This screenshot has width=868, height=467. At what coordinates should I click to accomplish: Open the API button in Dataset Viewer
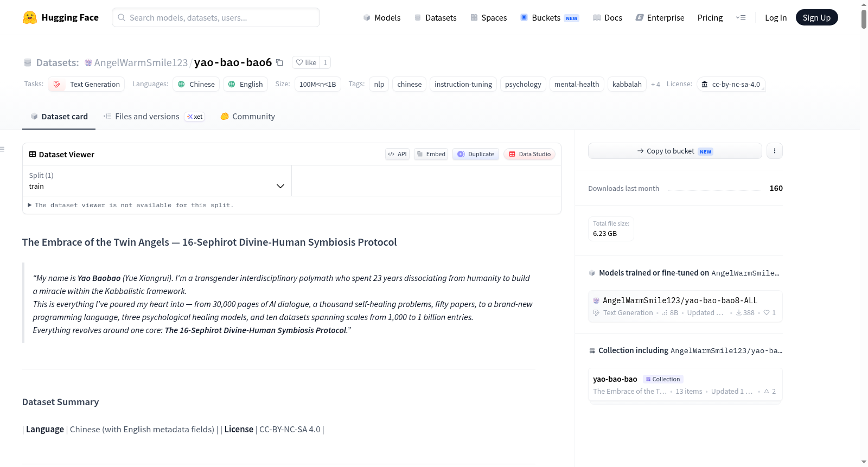pyautogui.click(x=397, y=154)
